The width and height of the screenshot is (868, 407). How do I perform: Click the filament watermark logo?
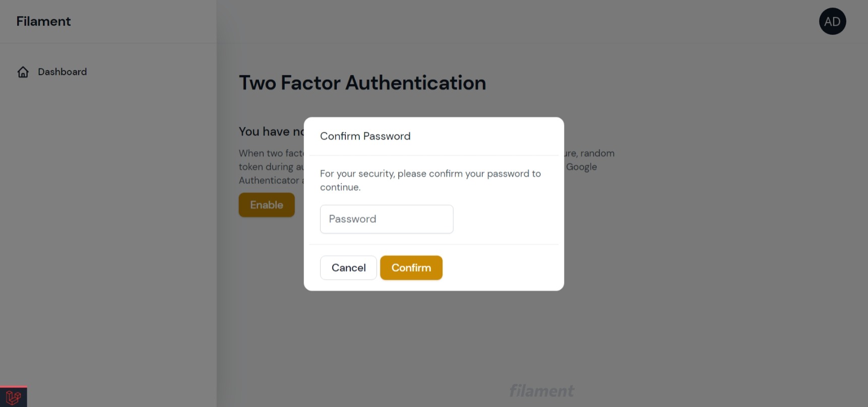coord(541,390)
